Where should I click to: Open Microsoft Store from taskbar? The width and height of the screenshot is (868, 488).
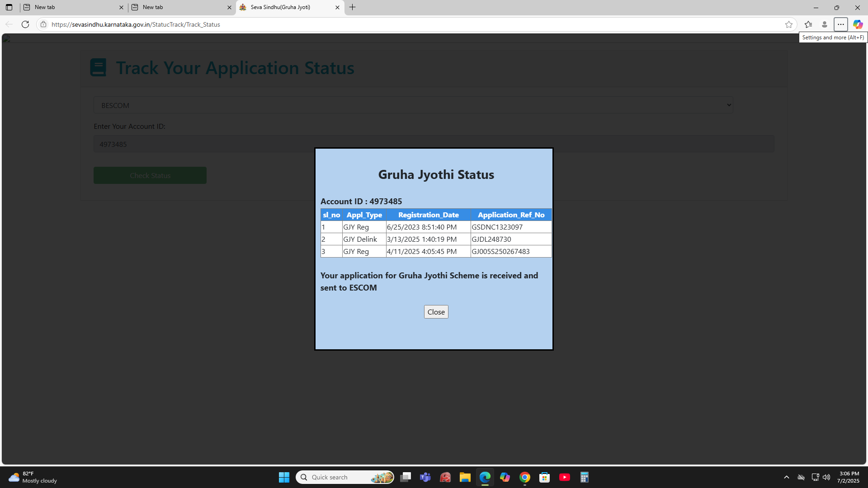click(x=545, y=477)
